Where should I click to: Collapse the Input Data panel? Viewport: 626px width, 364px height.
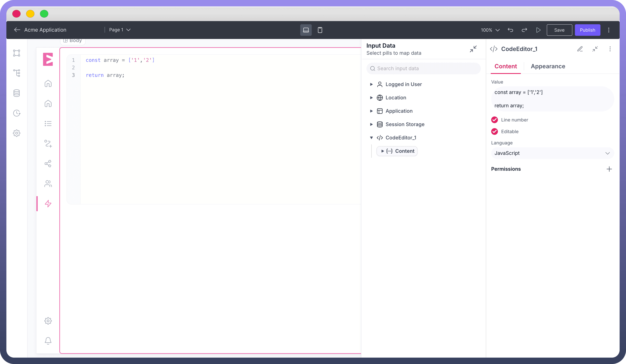473,49
